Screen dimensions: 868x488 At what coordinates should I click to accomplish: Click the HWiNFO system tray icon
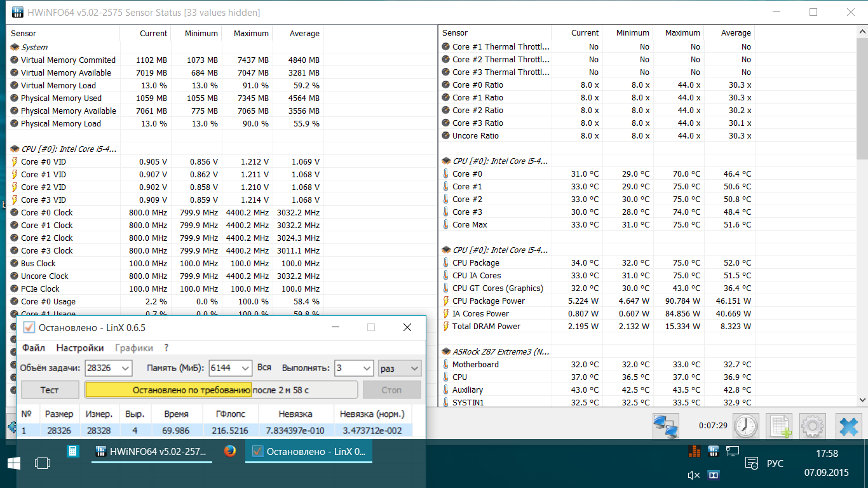[x=714, y=451]
